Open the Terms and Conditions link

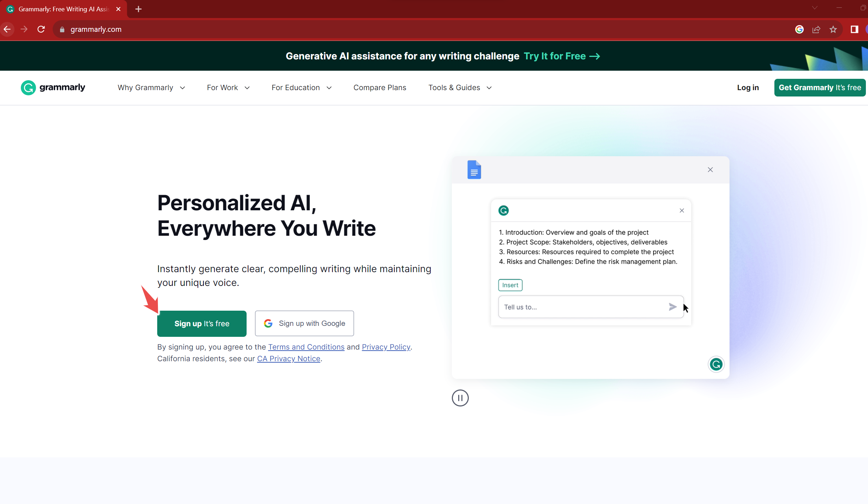306,347
